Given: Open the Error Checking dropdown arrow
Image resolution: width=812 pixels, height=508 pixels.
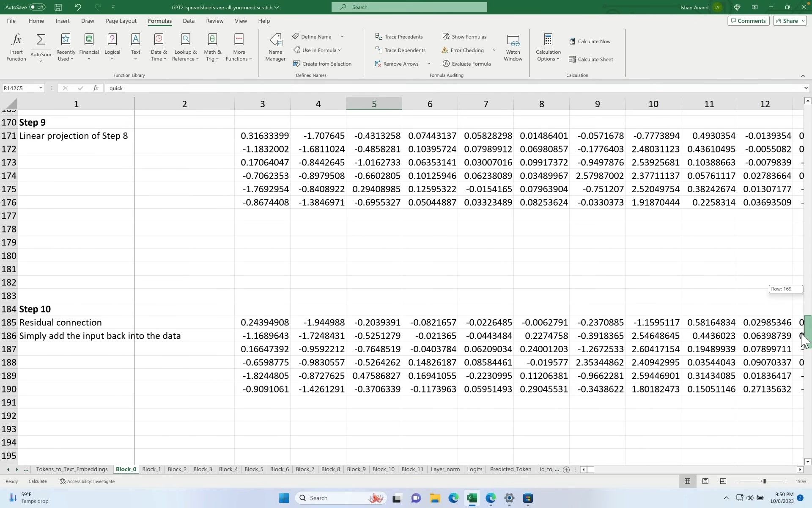Looking at the screenshot, I should [494, 50].
